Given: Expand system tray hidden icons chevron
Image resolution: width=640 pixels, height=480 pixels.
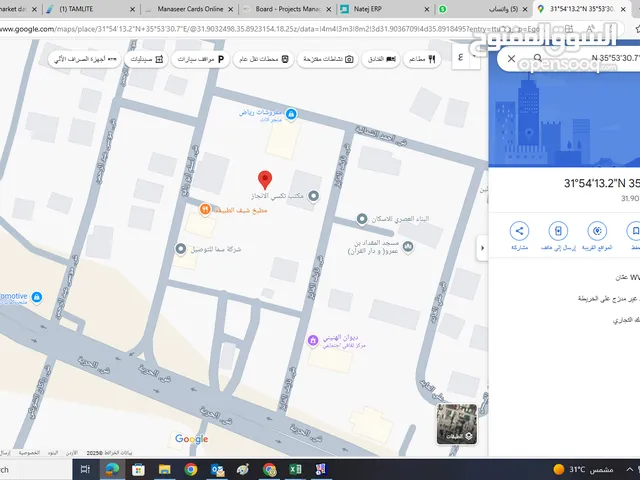Looking at the screenshot, I should pos(630,469).
